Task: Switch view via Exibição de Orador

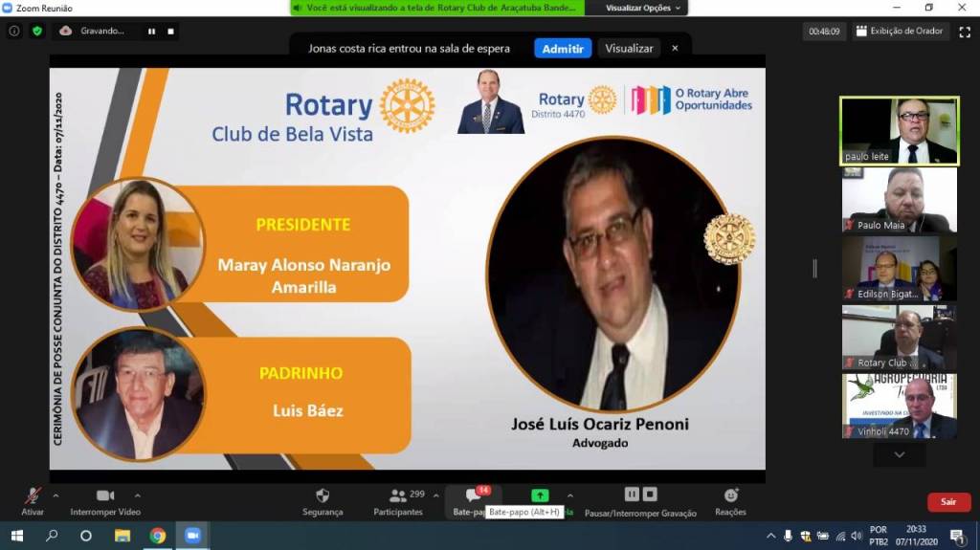Action: point(899,31)
